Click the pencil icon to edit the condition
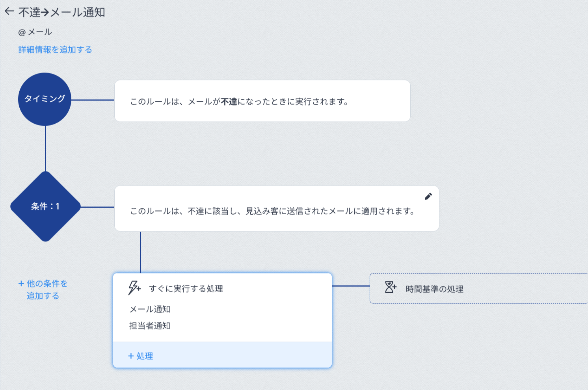 click(428, 197)
